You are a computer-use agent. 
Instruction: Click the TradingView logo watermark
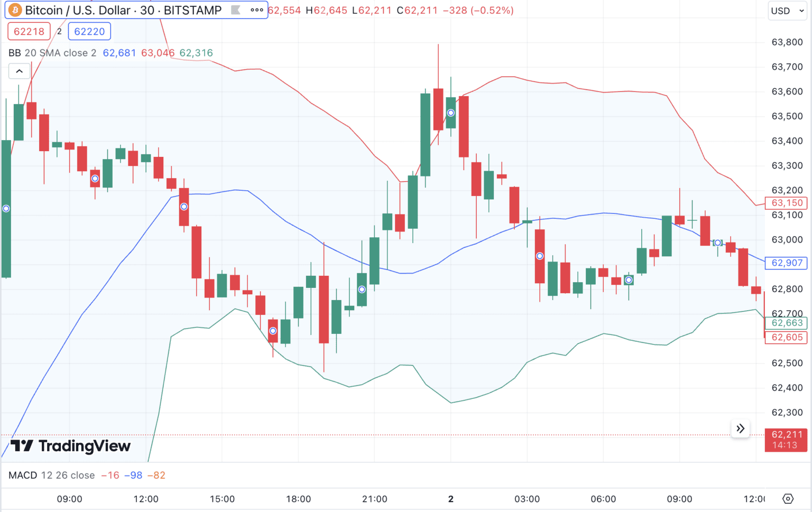pyautogui.click(x=70, y=446)
